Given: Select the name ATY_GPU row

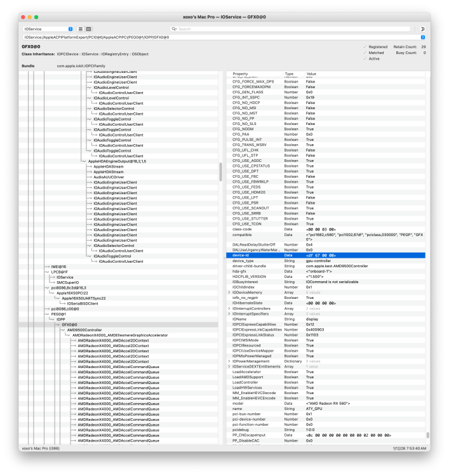Looking at the screenshot, I should [x=326, y=409].
